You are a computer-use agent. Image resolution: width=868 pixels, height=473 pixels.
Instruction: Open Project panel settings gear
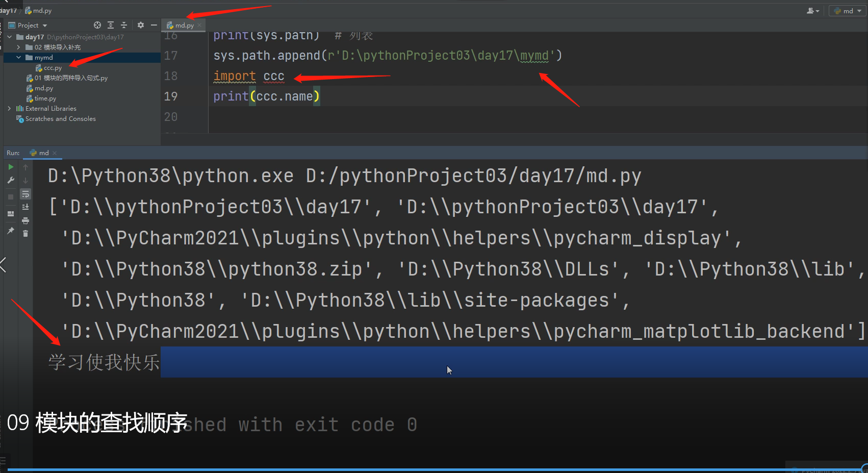(x=141, y=25)
